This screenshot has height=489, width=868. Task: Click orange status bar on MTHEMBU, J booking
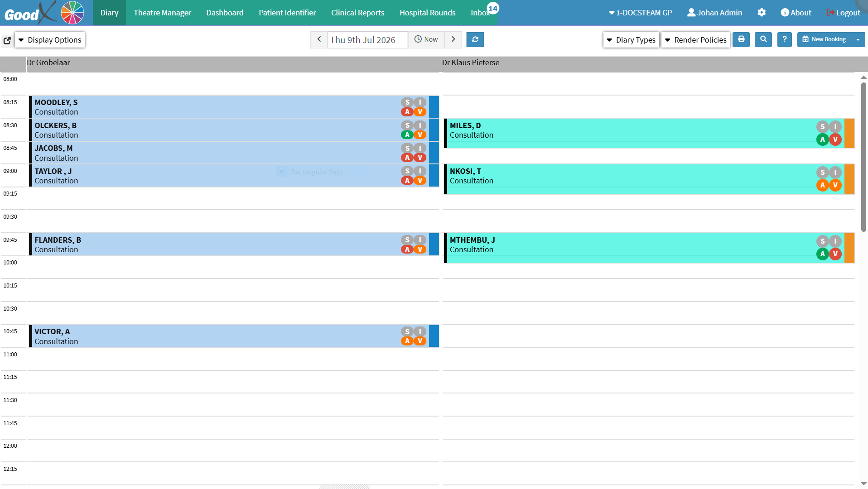pyautogui.click(x=849, y=248)
